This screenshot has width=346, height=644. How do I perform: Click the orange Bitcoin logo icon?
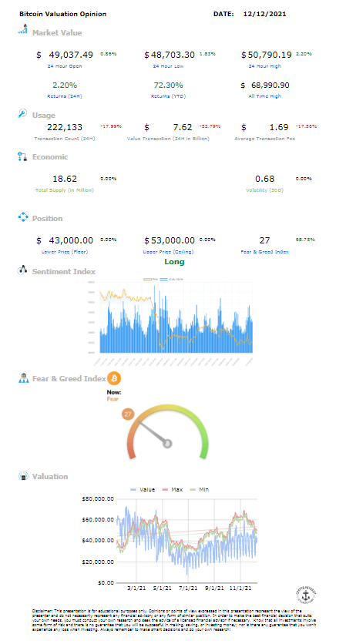(114, 378)
